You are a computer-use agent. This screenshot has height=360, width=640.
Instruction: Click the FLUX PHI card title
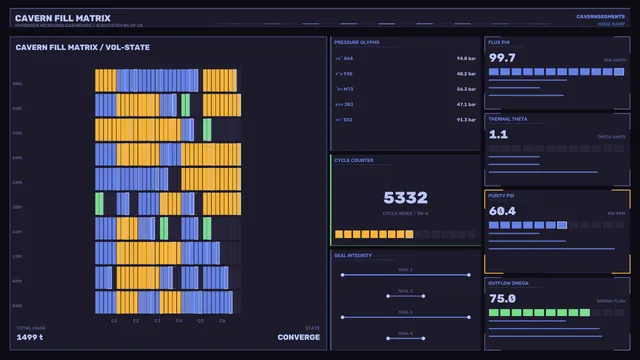(x=499, y=42)
